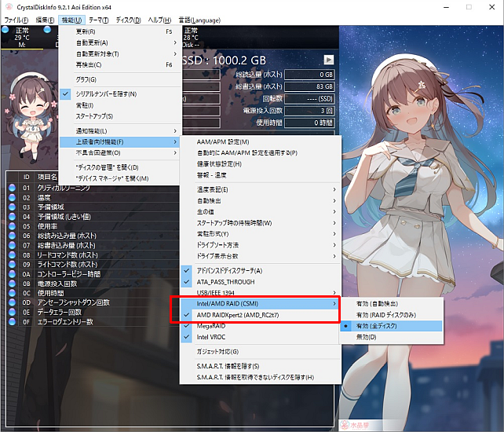Image resolution: width=504 pixels, height=432 pixels.
Task: Expand ドライブソート方法 submenu
Action: pyautogui.click(x=261, y=245)
